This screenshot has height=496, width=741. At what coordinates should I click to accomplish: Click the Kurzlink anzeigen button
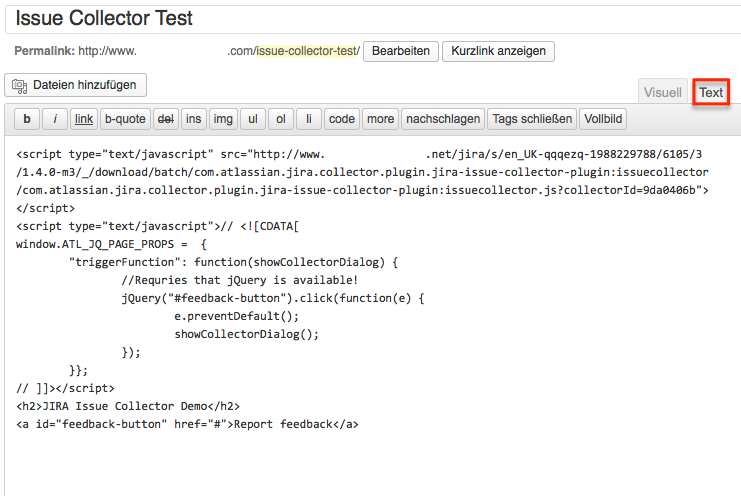[x=498, y=51]
